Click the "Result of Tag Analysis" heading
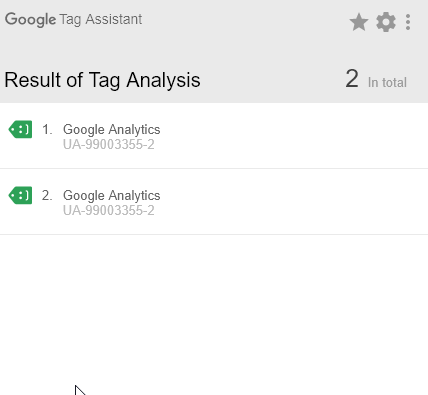428x395 pixels. click(102, 80)
